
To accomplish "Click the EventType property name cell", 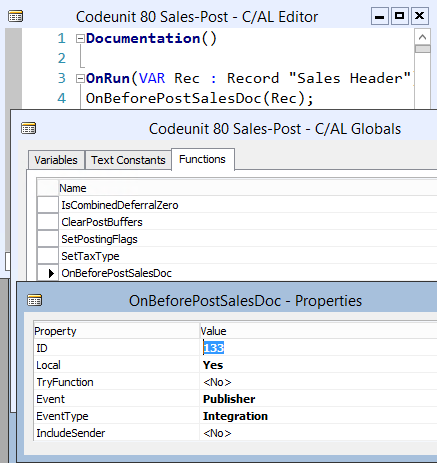I will (x=117, y=416).
